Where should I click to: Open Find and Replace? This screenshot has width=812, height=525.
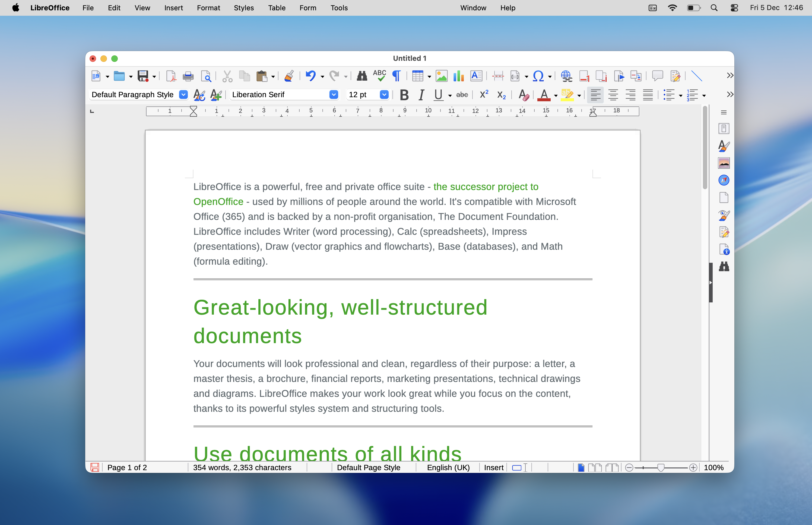tap(361, 76)
